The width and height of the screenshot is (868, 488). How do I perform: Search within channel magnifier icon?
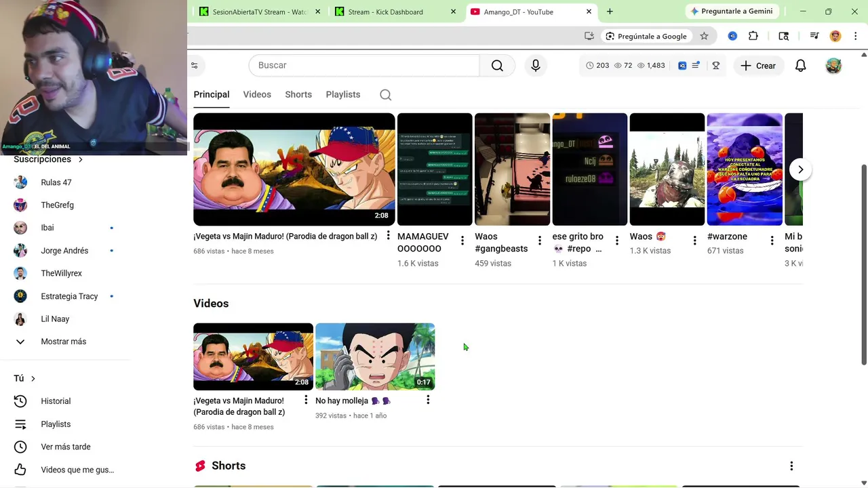pyautogui.click(x=385, y=95)
